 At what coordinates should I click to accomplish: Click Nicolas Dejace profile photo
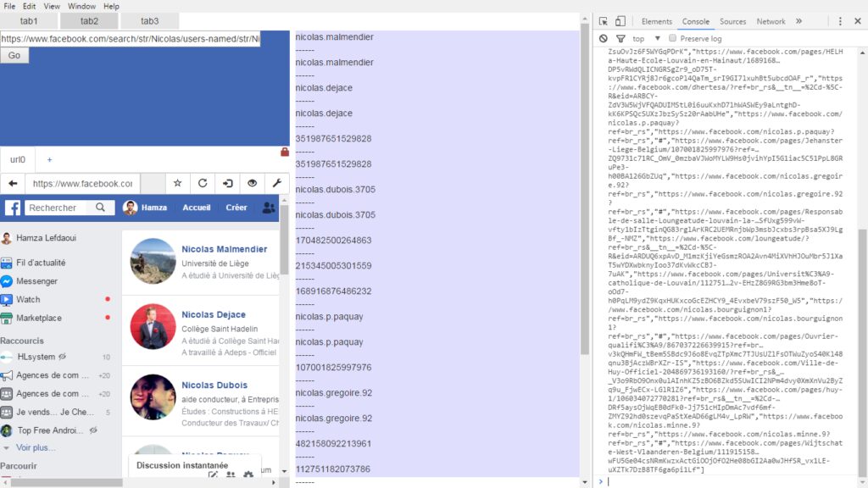(153, 326)
